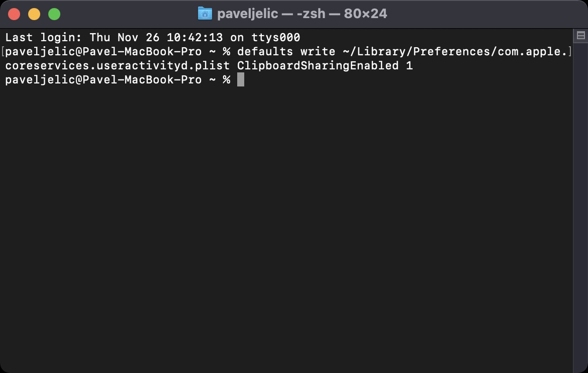The image size is (588, 373).
Task: Click the window title "paveljelic — -zsh — 80×24"
Action: [x=302, y=14]
